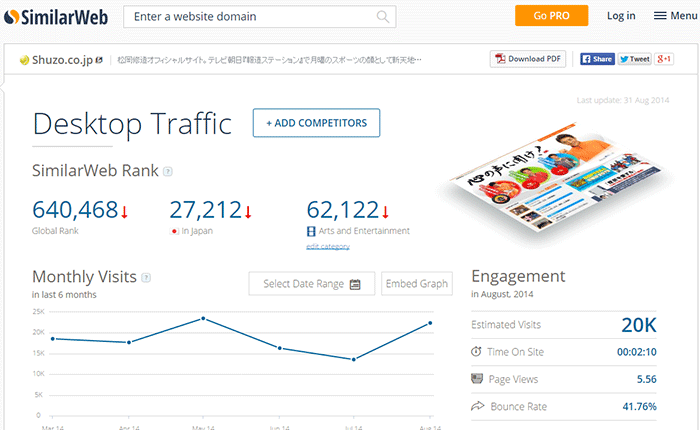Click the Last update date text
The height and width of the screenshot is (430, 700).
click(x=623, y=100)
